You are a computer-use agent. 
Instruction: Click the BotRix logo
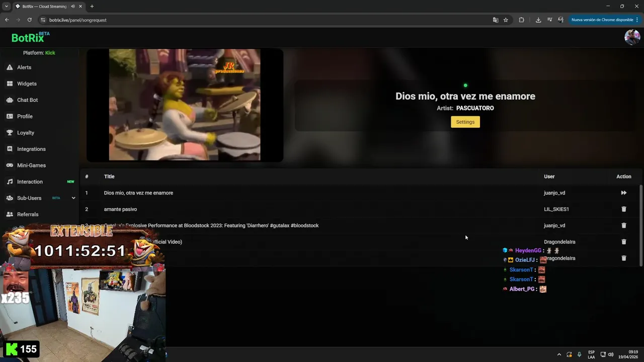click(x=30, y=37)
